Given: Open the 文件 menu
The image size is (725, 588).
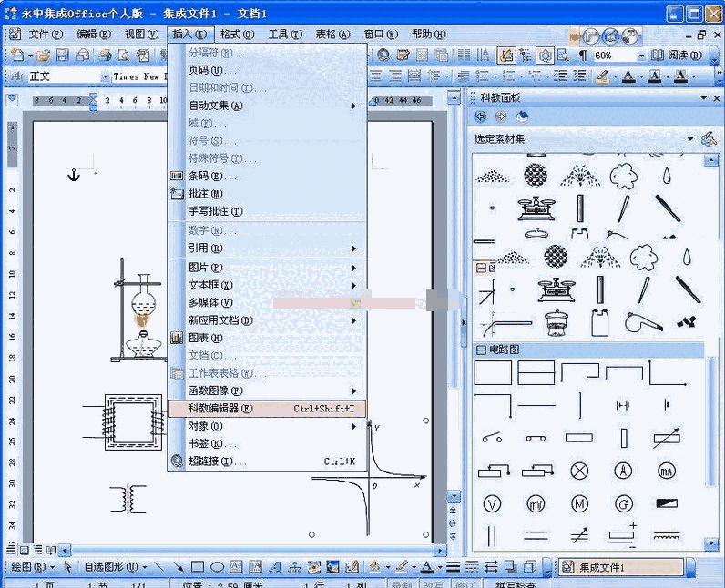Looking at the screenshot, I should point(46,35).
